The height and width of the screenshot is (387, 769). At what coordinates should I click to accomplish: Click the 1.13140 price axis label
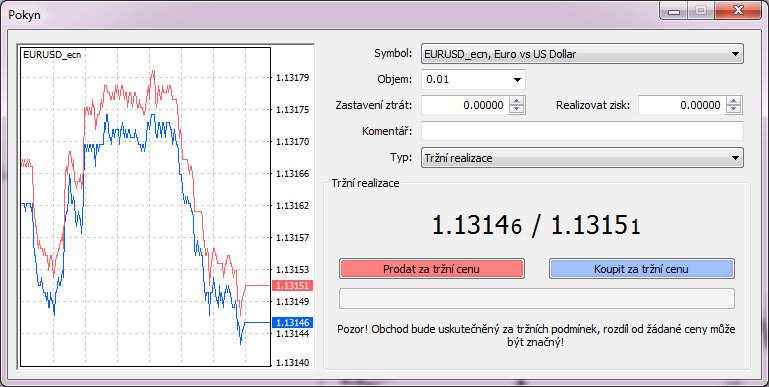click(293, 362)
